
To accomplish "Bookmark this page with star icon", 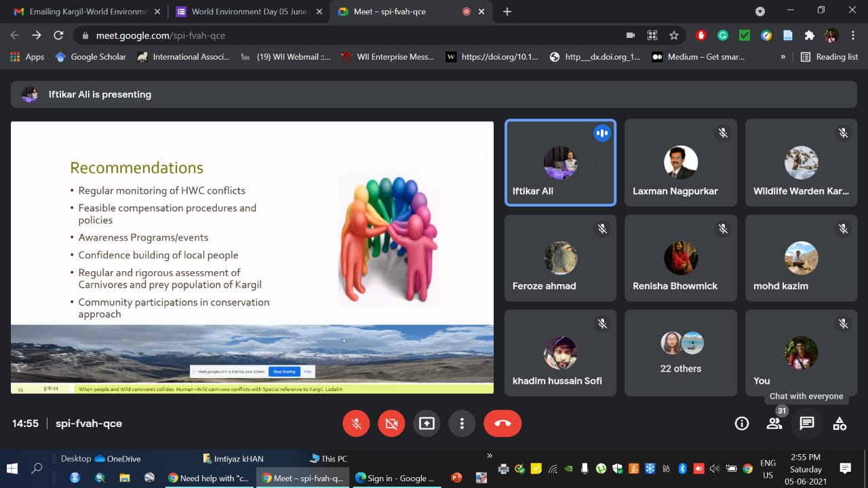I will [x=674, y=35].
